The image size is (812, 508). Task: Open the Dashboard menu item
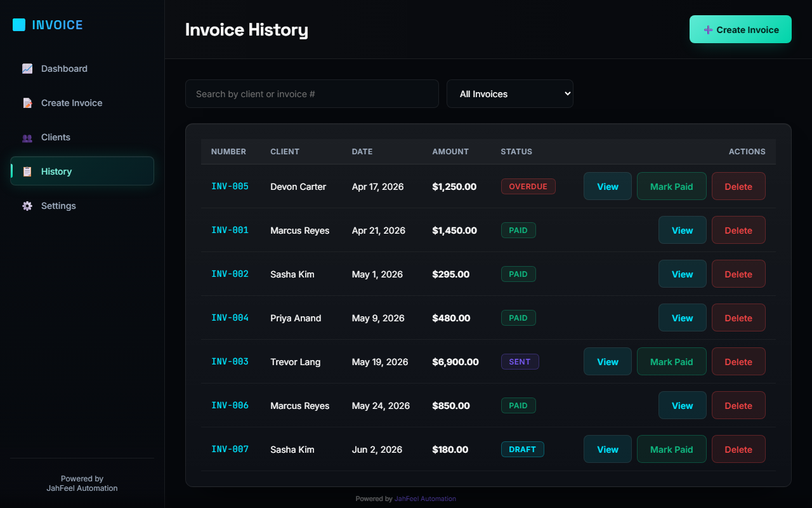point(82,69)
